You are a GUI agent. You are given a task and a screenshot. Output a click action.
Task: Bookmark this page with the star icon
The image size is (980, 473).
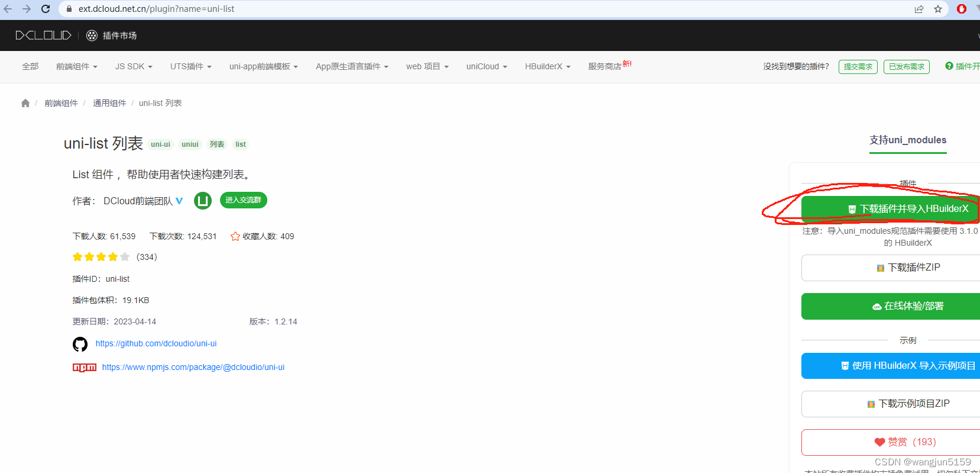point(938,9)
